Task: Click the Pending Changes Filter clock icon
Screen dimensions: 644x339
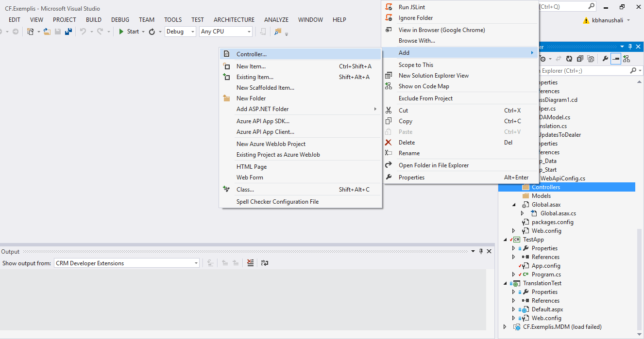Action: point(543,59)
